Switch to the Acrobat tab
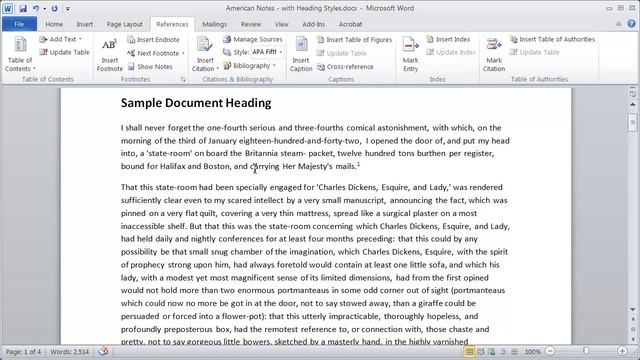Viewport: 640px width, 360px height. click(350, 24)
